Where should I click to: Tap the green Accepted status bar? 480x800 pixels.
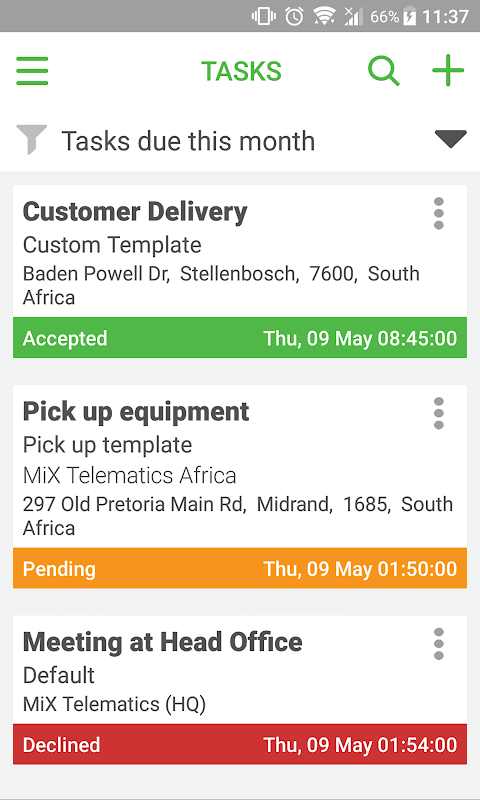[x=240, y=338]
